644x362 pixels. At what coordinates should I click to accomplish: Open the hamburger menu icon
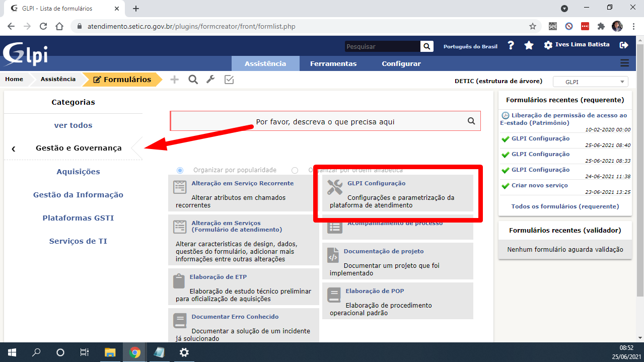pyautogui.click(x=625, y=63)
